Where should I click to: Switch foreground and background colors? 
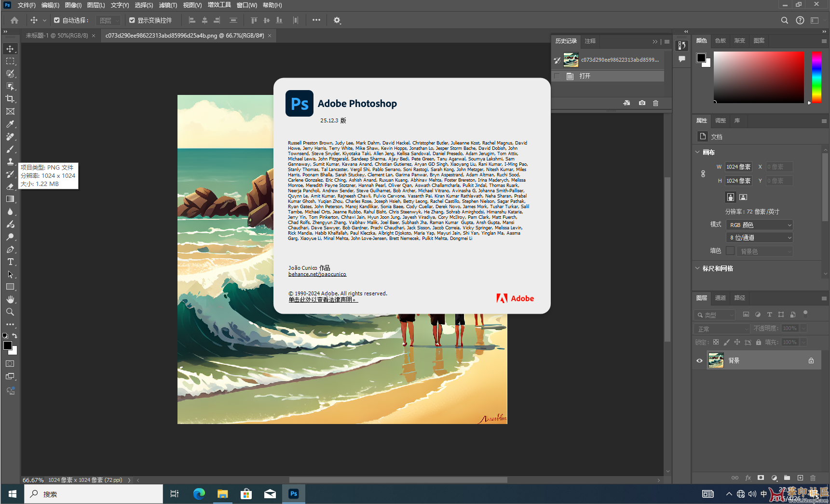point(14,336)
